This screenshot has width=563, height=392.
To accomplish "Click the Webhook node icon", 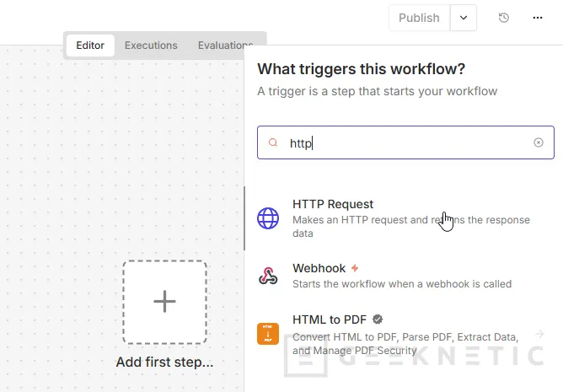I will click(x=268, y=276).
